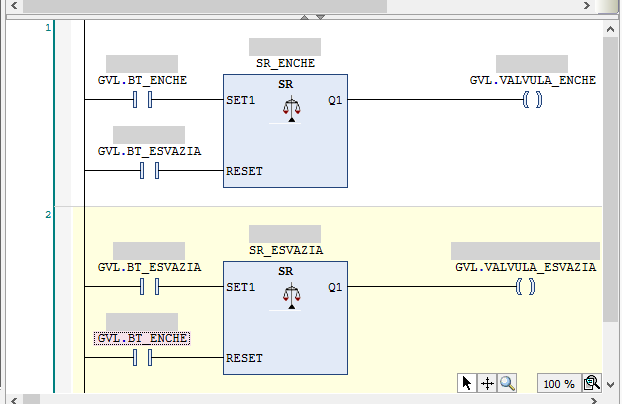Select the magnifier zoom tool
This screenshot has width=622, height=404.
pyautogui.click(x=507, y=383)
